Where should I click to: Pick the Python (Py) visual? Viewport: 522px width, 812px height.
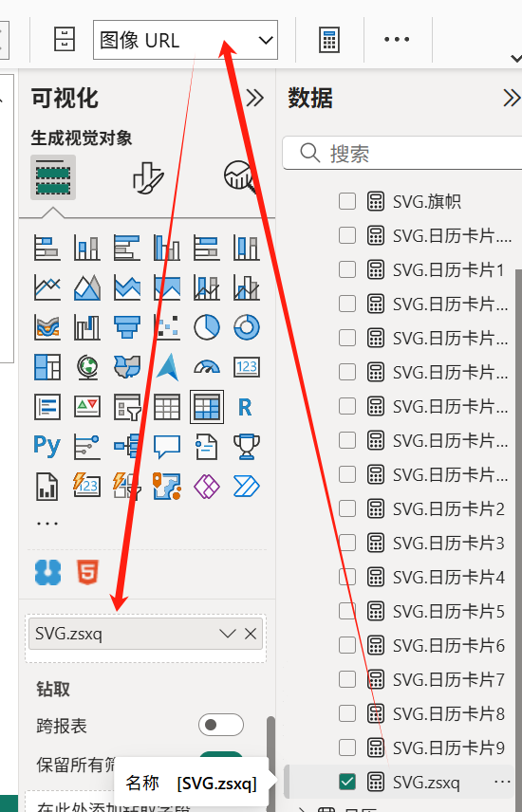coord(47,447)
